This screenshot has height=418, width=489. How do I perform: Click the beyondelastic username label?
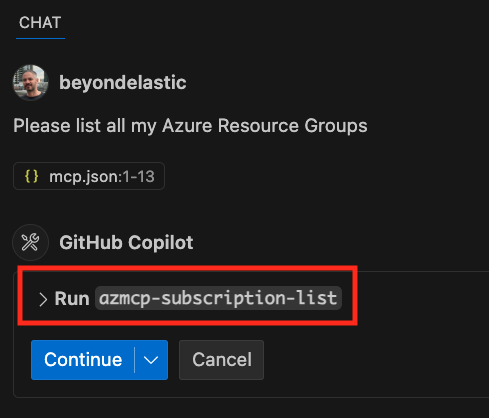tap(123, 83)
